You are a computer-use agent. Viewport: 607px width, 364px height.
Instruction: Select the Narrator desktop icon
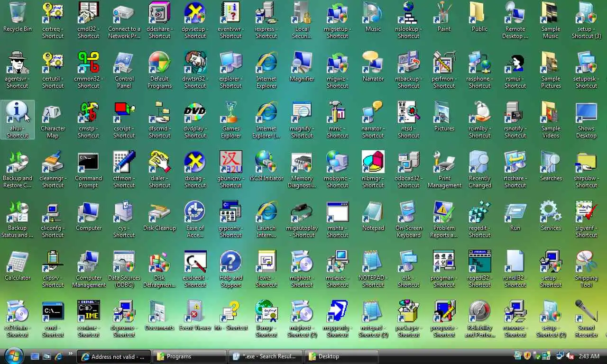click(x=373, y=67)
